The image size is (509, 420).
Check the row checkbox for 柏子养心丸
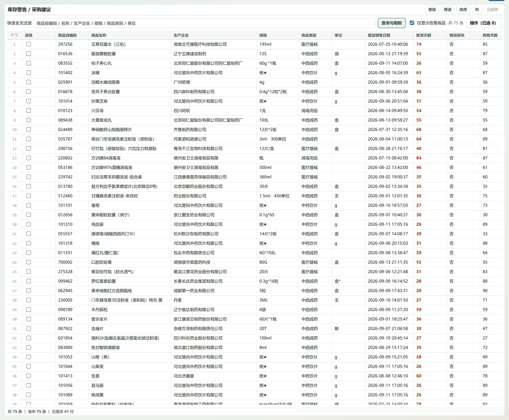[x=29, y=63]
